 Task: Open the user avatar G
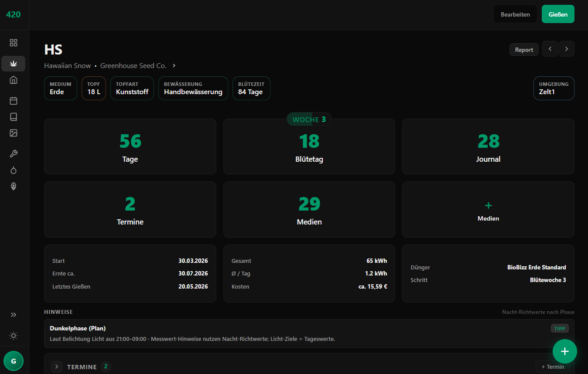14,361
